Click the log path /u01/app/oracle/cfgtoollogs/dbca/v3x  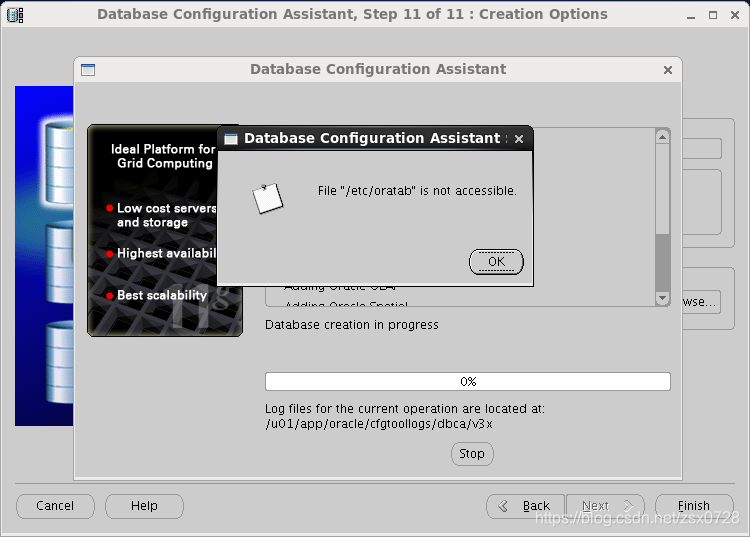coord(379,424)
